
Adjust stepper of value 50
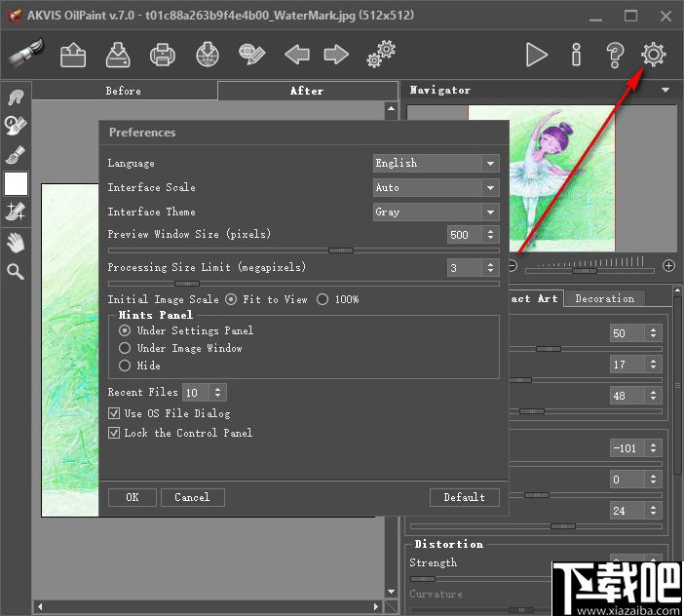[653, 333]
